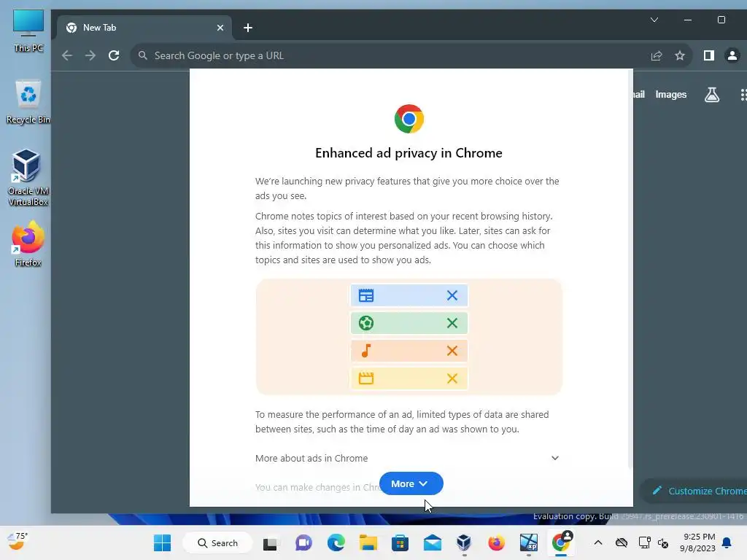Open the Chrome side panel
This screenshot has height=560, width=747.
pyautogui.click(x=709, y=55)
